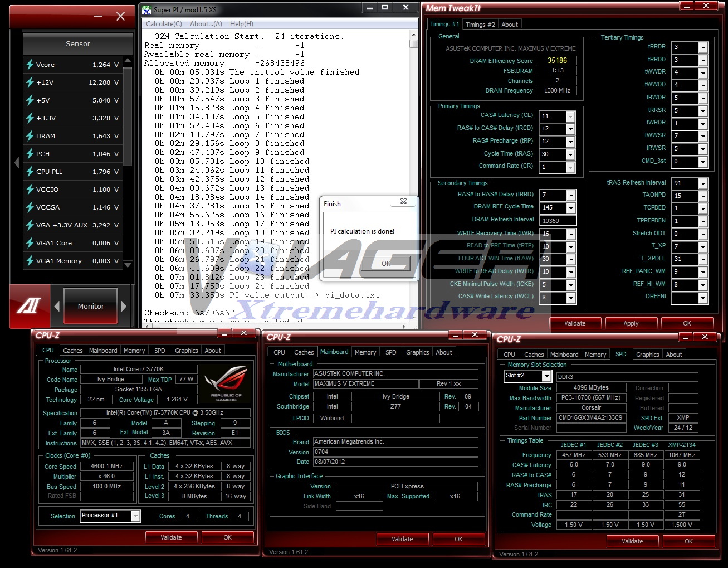728x568 pixels.
Task: Open the DRAM REF Cycle Time dropdown
Action: click(570, 208)
